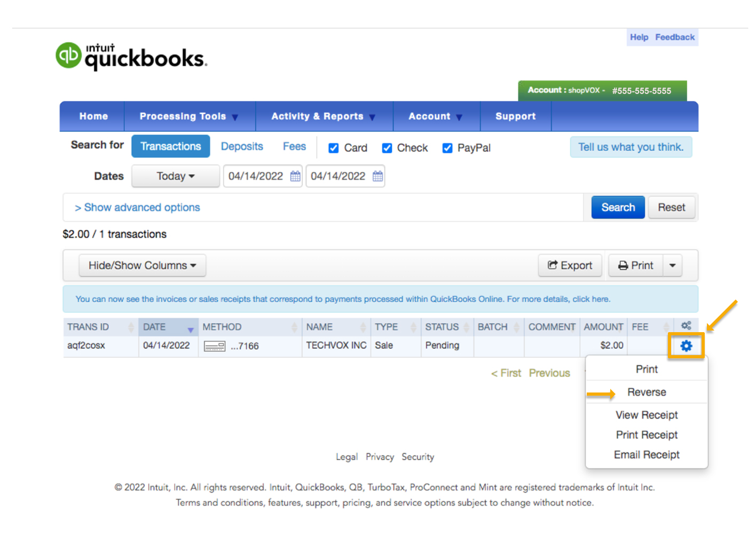
Task: Click the QuickBooks logo
Action: 131,57
